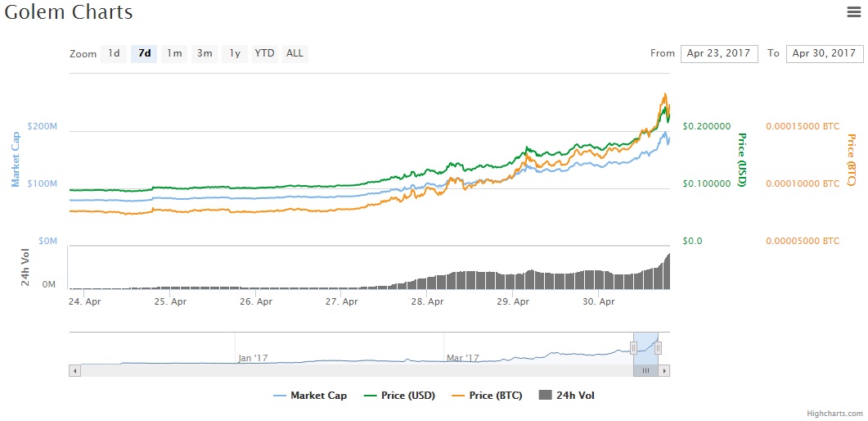
Task: Click the $0.100000 USD price label
Action: [x=707, y=183]
